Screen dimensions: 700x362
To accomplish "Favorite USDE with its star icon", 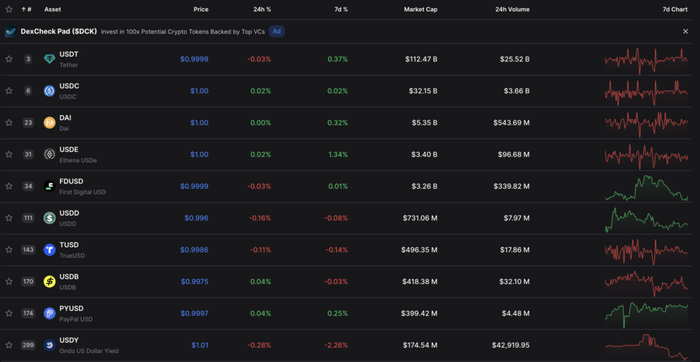I will tap(8, 154).
